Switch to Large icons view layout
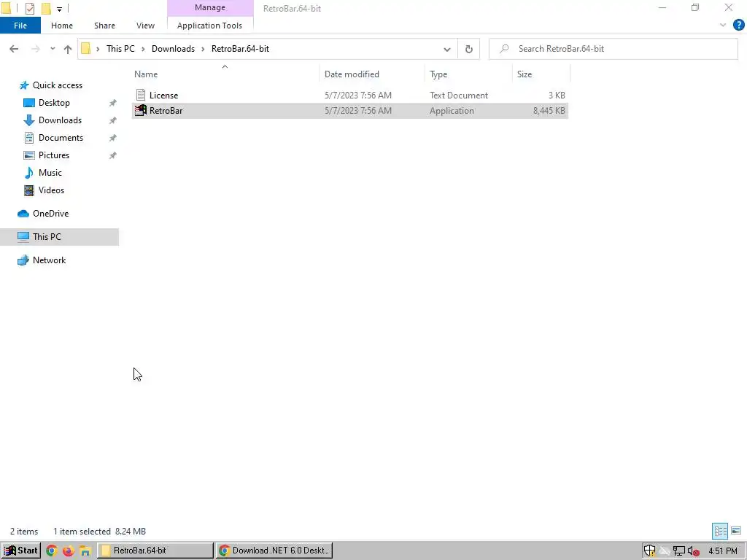The image size is (747, 560). (x=736, y=531)
